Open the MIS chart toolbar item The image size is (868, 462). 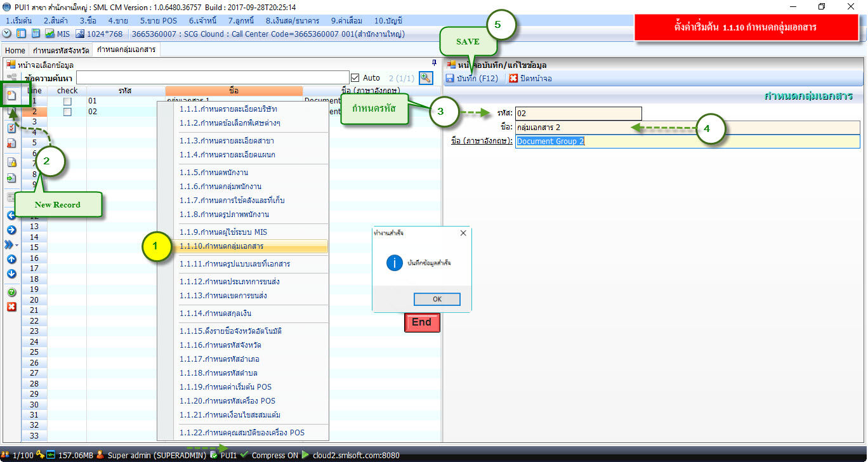[57, 34]
